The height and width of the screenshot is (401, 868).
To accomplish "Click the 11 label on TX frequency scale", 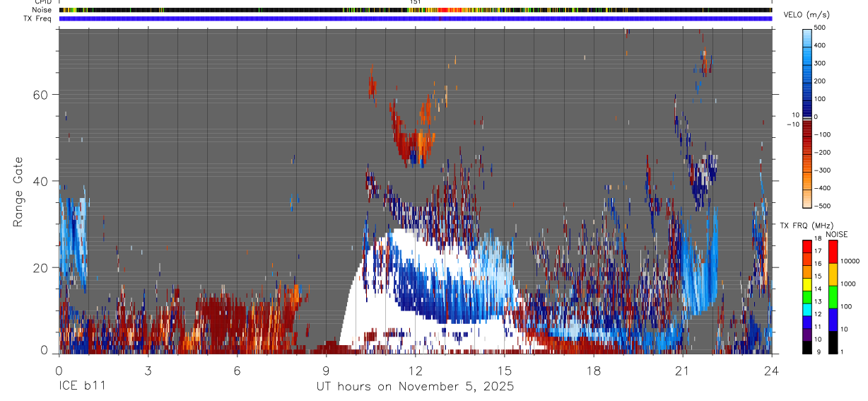I will [818, 328].
